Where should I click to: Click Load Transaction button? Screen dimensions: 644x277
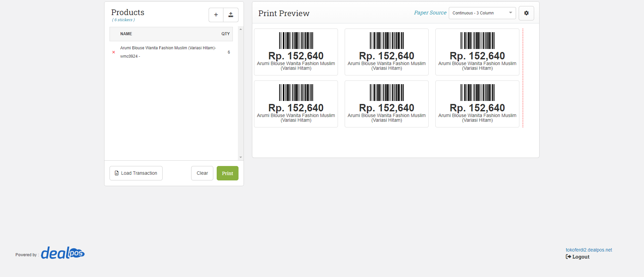[x=136, y=173]
